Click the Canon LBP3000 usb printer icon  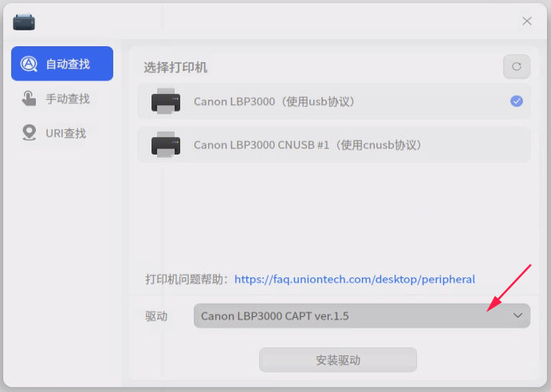tap(166, 101)
